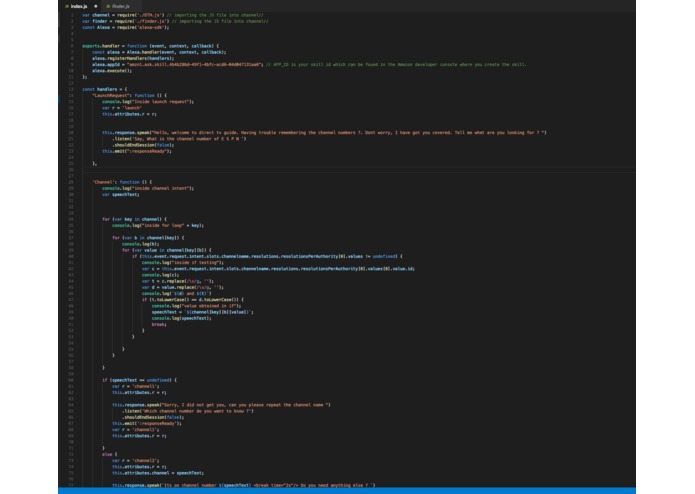Click 'exports.handler = function' declaration line
The height and width of the screenshot is (494, 695).
151,46
